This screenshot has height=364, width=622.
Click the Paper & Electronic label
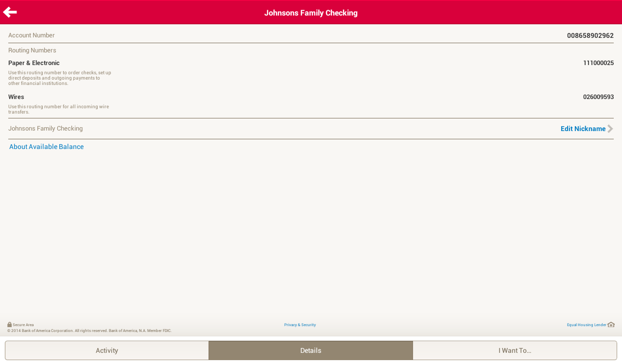pyautogui.click(x=34, y=63)
